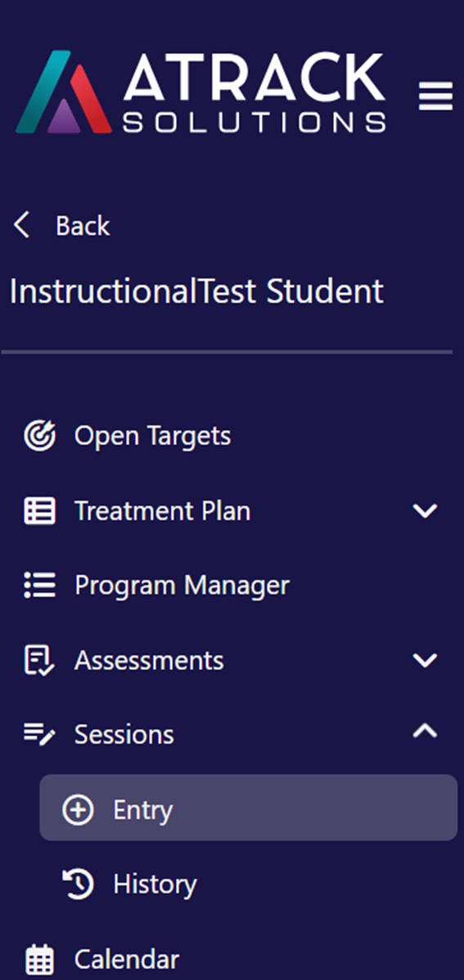Click the Program Manager bullet list icon
The image size is (464, 980).
pos(40,586)
